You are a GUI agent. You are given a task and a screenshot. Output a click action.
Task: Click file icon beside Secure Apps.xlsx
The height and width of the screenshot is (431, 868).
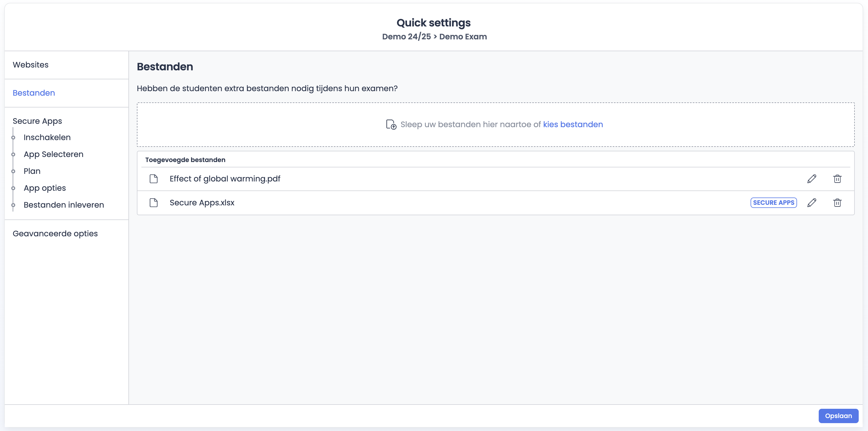coord(154,203)
